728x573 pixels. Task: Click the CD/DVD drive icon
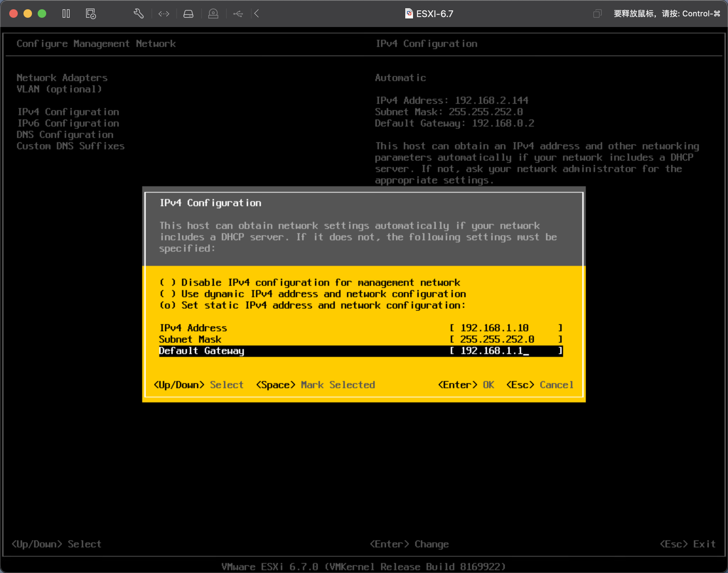(213, 14)
